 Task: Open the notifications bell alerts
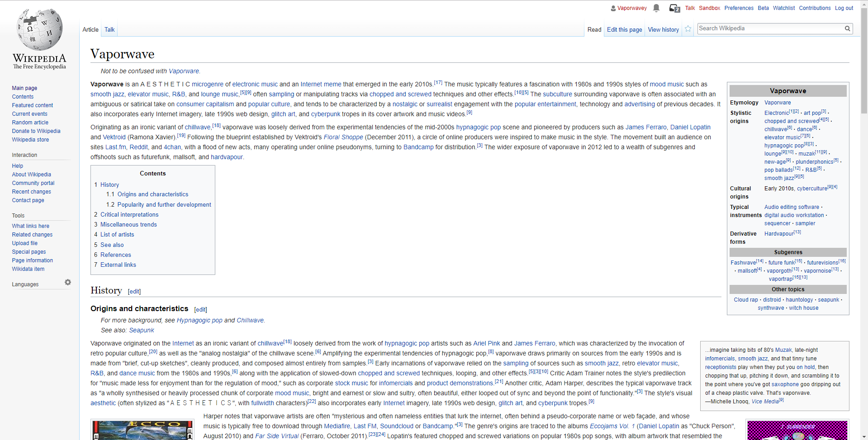(x=656, y=8)
